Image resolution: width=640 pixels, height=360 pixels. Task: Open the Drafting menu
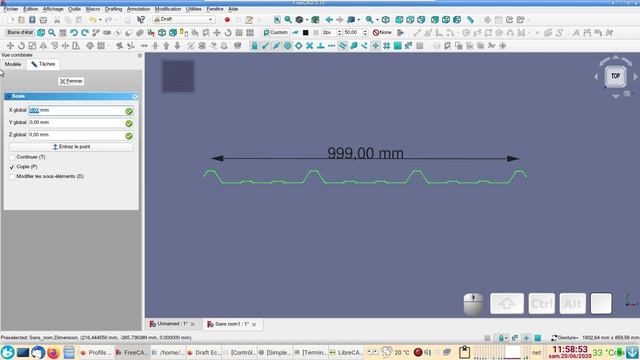pyautogui.click(x=113, y=9)
